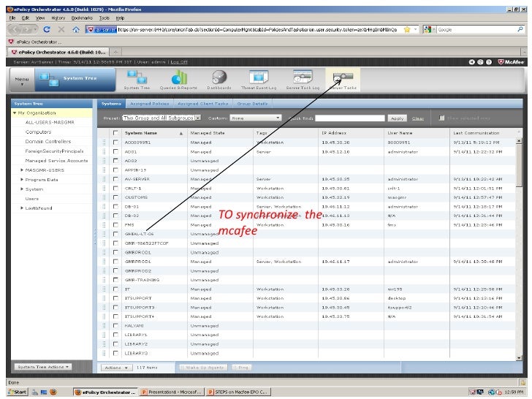Viewport: 532px width, 399px height.
Task: Switch to Presentation1 taskbar window
Action: [x=171, y=392]
